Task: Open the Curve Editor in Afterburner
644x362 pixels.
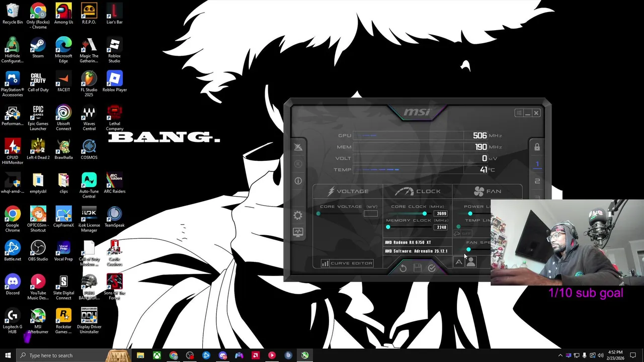Action: (x=347, y=263)
